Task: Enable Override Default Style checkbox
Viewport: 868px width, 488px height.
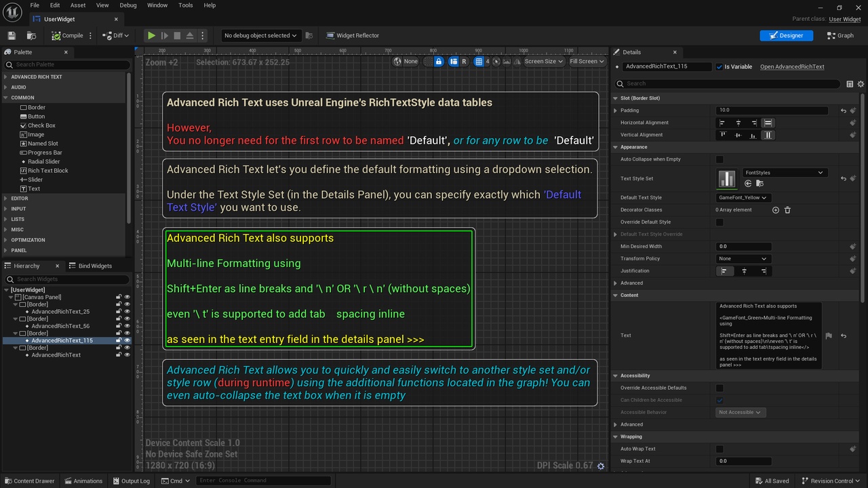Action: [719, 222]
